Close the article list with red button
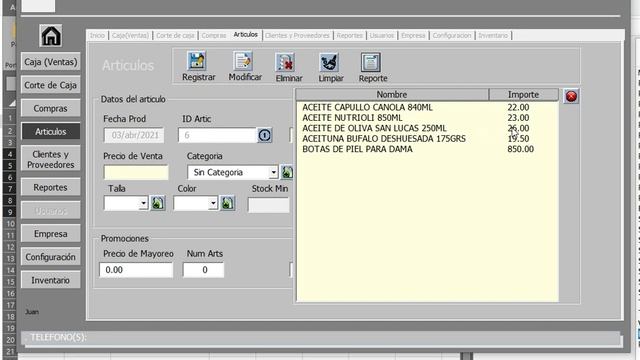 pyautogui.click(x=571, y=96)
